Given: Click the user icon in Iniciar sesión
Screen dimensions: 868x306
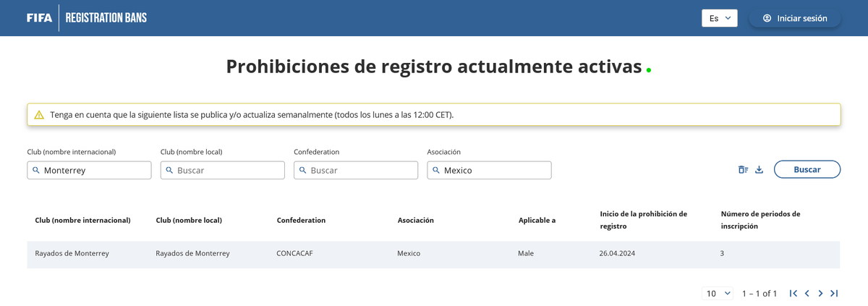Looking at the screenshot, I should click(767, 18).
